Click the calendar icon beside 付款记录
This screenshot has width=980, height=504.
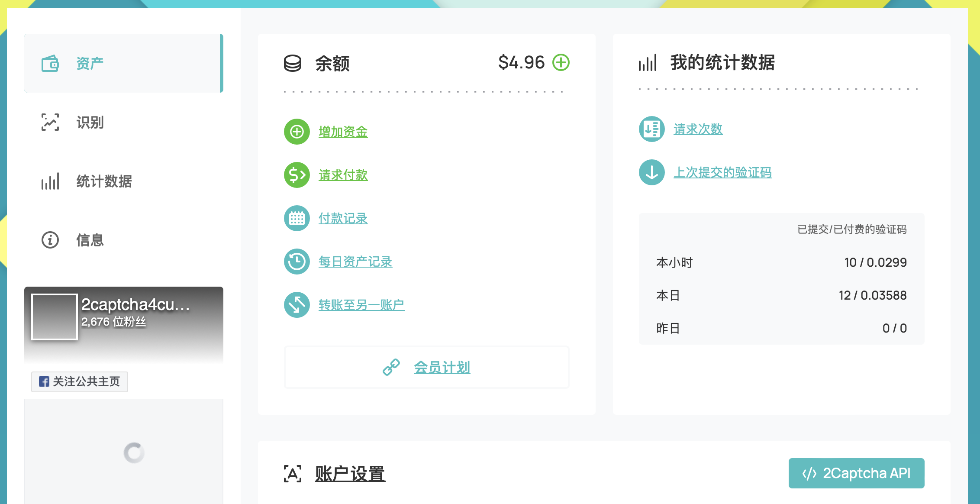pyautogui.click(x=296, y=218)
